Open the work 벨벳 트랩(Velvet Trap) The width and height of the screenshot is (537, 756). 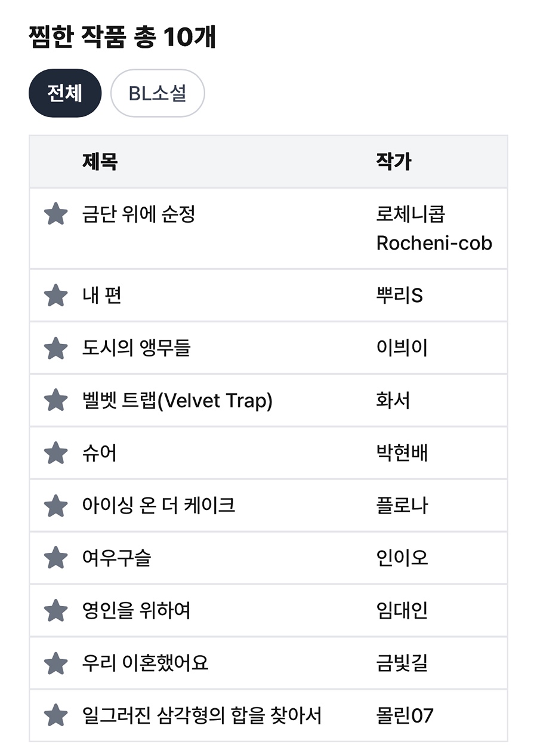click(x=177, y=400)
